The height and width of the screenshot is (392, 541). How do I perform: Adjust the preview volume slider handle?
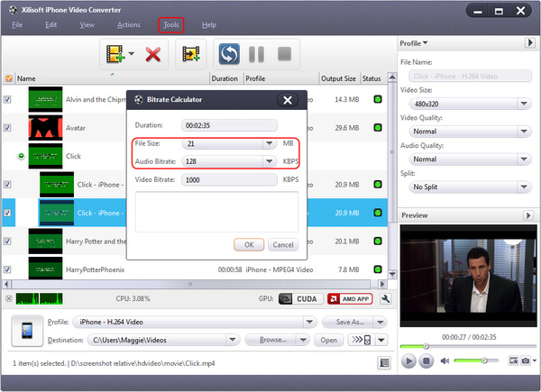coord(484,360)
